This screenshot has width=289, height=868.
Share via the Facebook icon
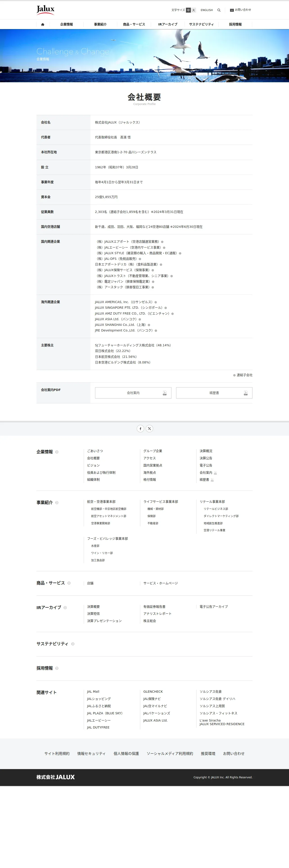pos(140,429)
